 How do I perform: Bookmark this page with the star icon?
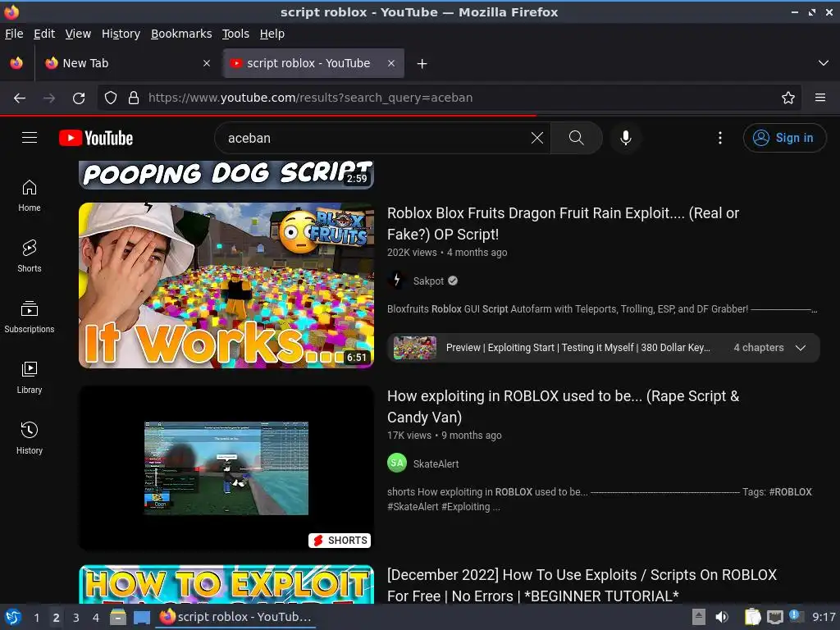coord(788,98)
